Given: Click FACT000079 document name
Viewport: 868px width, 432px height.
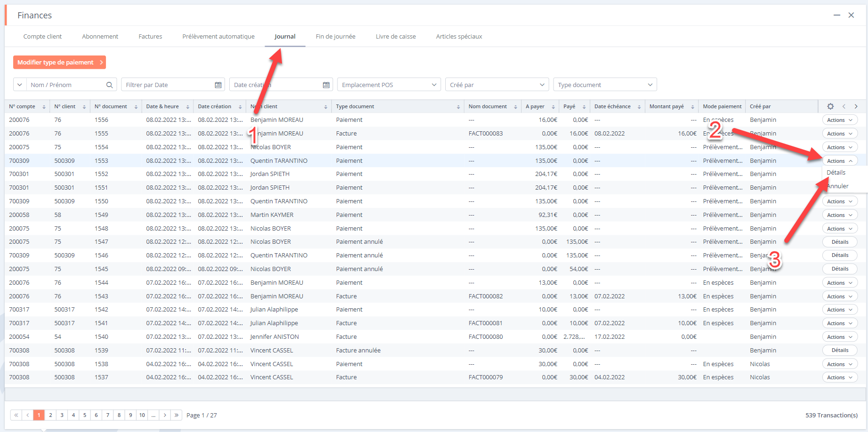Looking at the screenshot, I should (485, 377).
